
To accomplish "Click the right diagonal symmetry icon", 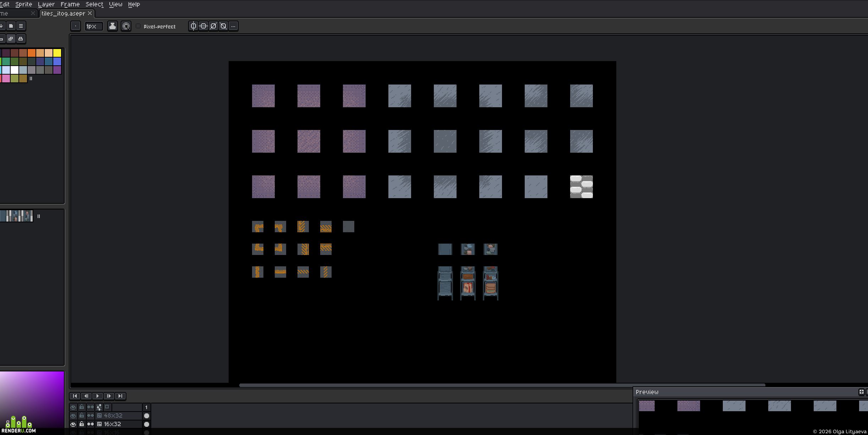I will pyautogui.click(x=213, y=26).
